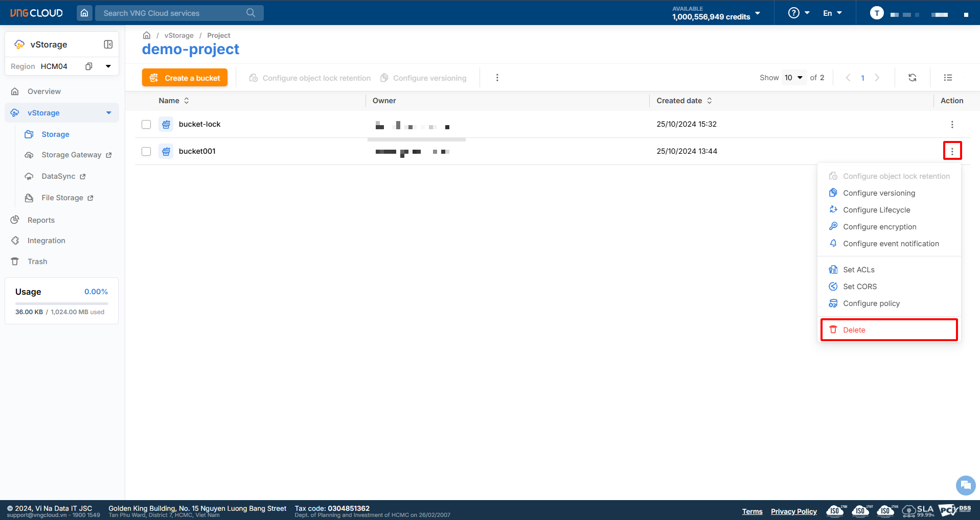
Task: Refresh the bucket list
Action: pyautogui.click(x=912, y=78)
